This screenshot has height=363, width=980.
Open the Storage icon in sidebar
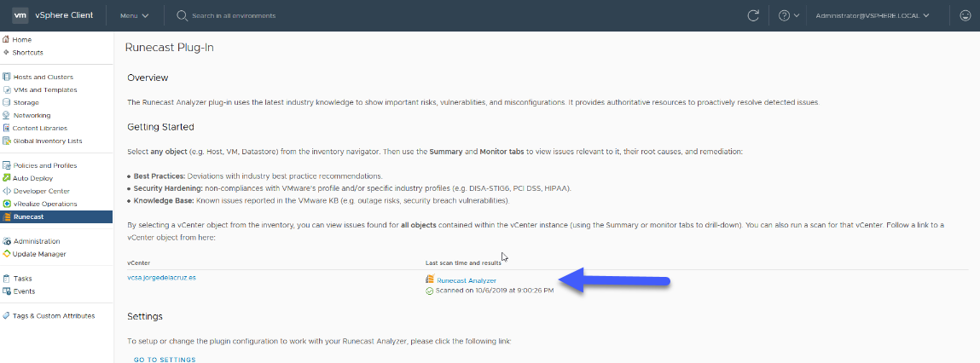point(7,102)
